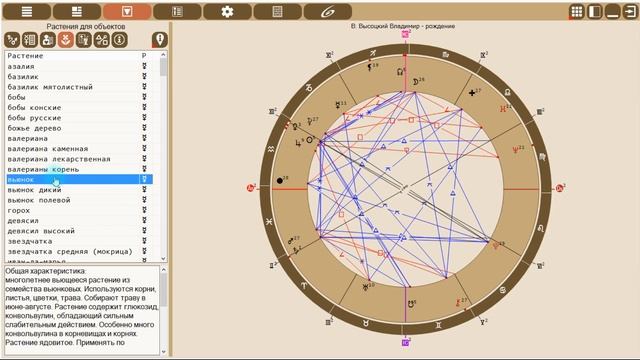Click the active orange plants icon

pos(66,40)
